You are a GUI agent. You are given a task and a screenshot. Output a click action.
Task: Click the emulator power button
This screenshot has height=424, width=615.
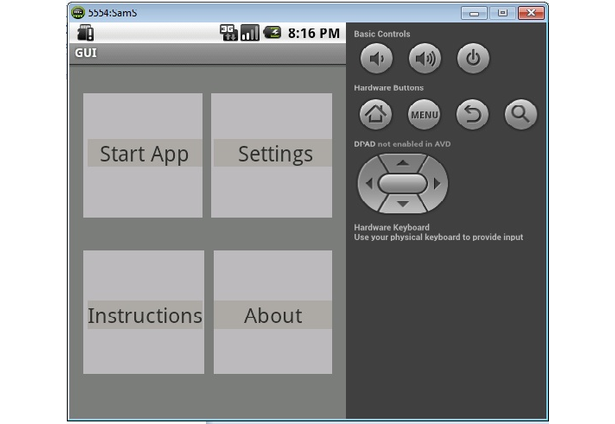coord(473,59)
